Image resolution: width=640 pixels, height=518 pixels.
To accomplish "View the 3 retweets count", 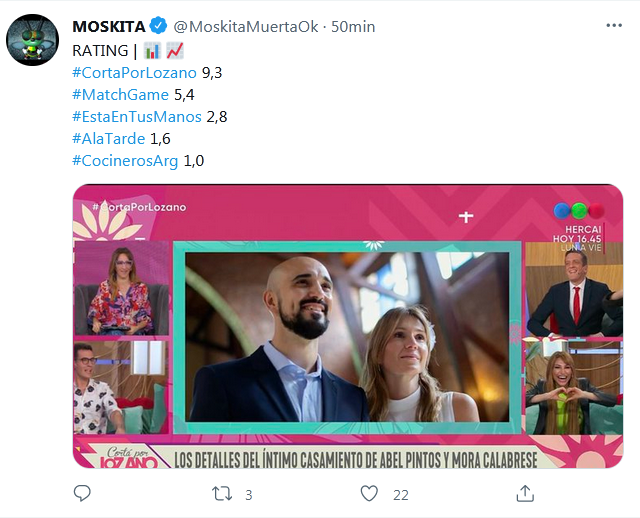I will [x=249, y=495].
